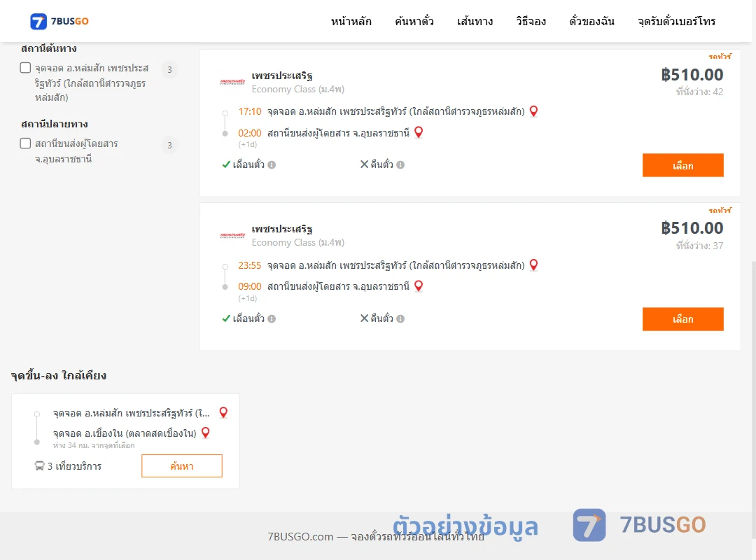Open วิธีจอง menu item

[x=531, y=21]
